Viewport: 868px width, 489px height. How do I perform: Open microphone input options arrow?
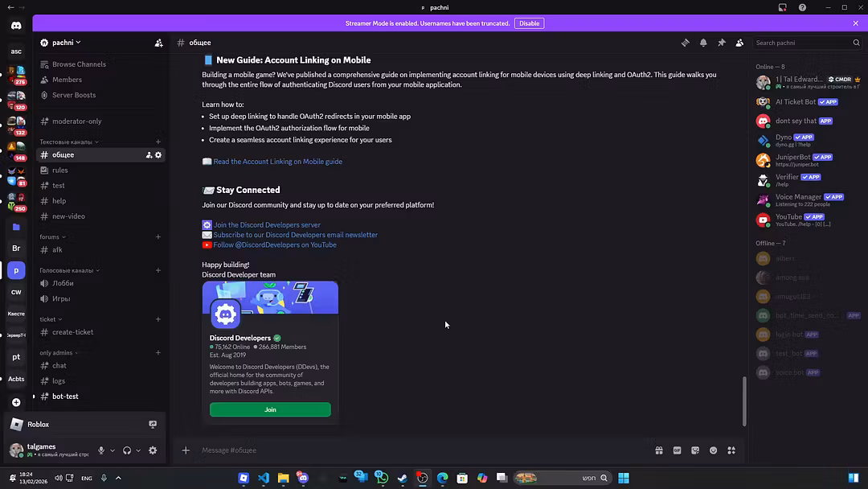pyautogui.click(x=113, y=450)
